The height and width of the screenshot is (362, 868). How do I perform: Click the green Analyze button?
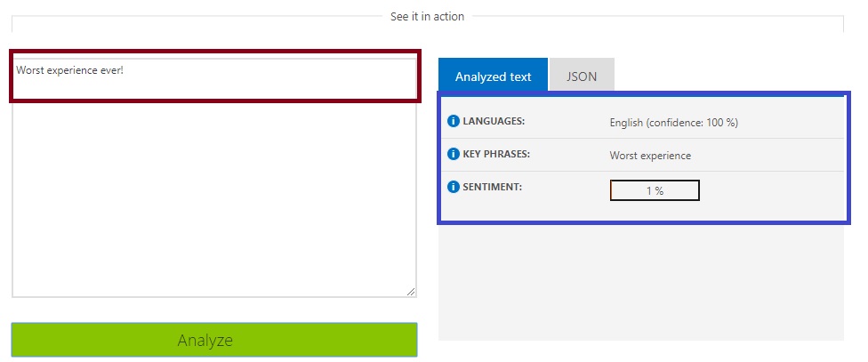(x=214, y=340)
